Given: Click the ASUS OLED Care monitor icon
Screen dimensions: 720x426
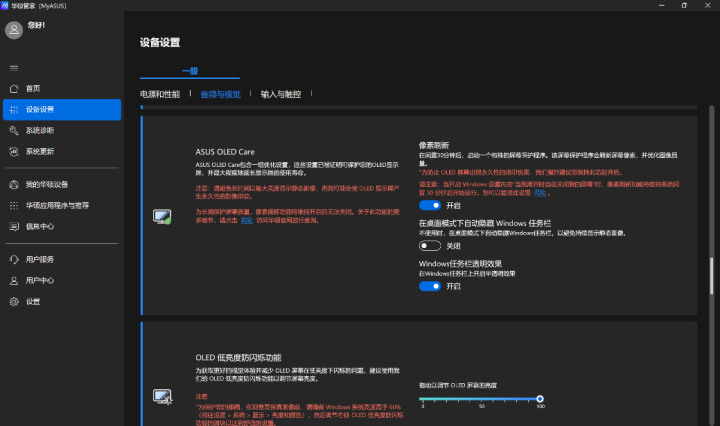Looking at the screenshot, I should coord(162,217).
